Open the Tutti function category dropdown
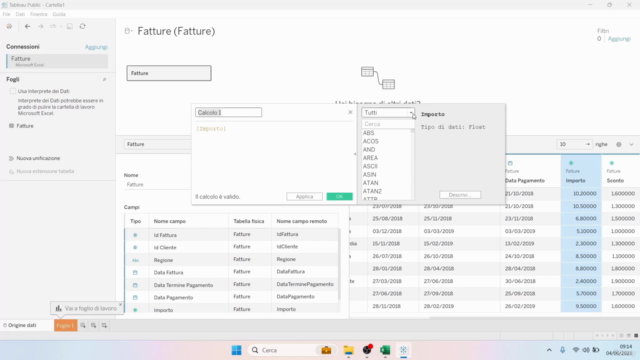The height and width of the screenshot is (360, 640). (387, 113)
